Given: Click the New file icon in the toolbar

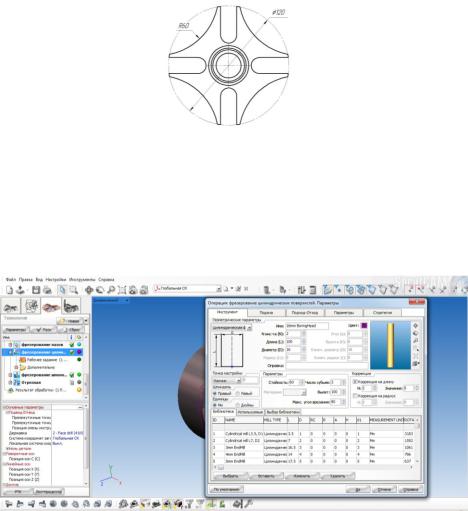Looking at the screenshot, I should coord(10,290).
